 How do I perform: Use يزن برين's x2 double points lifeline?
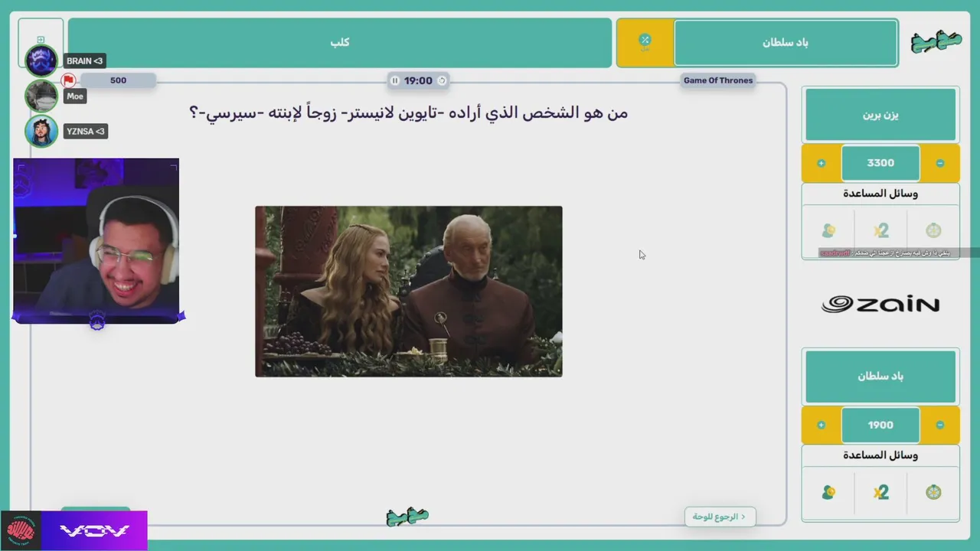pyautogui.click(x=880, y=230)
